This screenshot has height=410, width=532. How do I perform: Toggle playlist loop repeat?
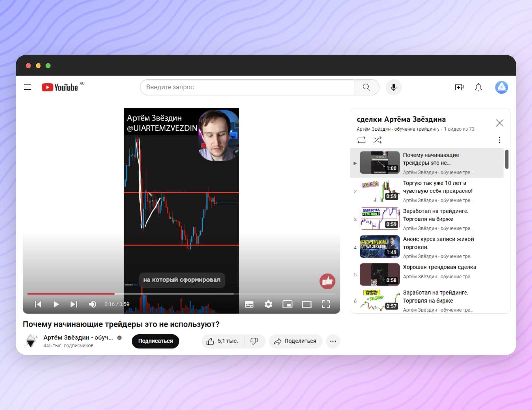coord(361,140)
